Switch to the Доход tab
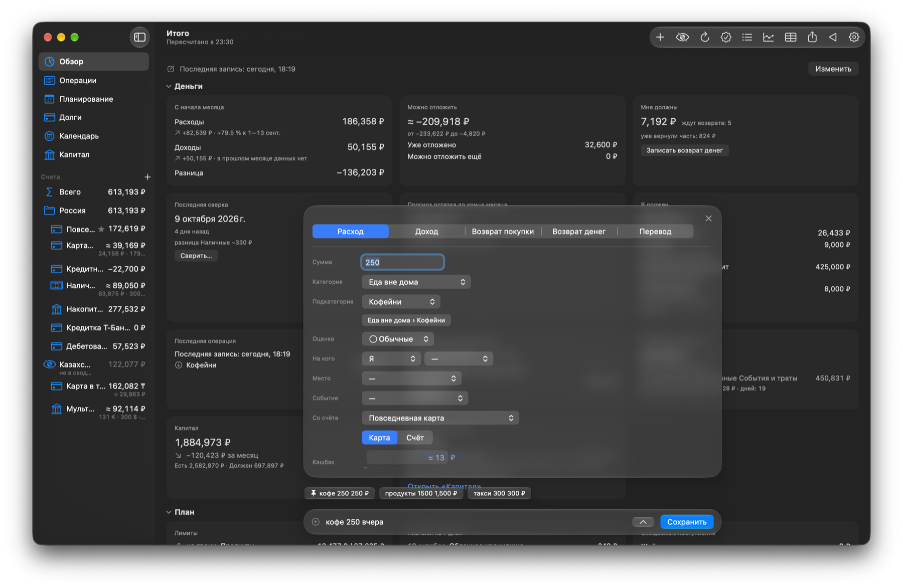903x588 pixels. 426,232
